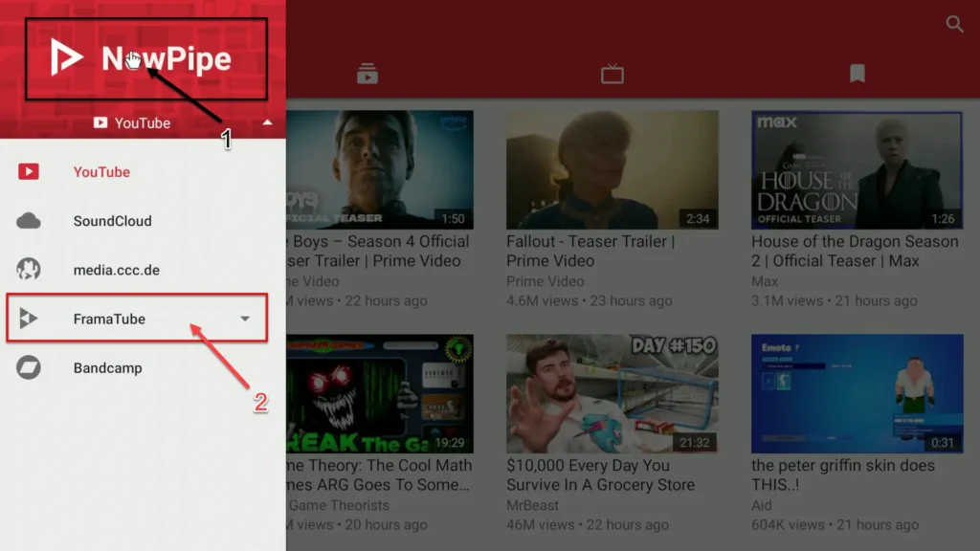Open the Prime Video channel under Fallout

pos(545,281)
